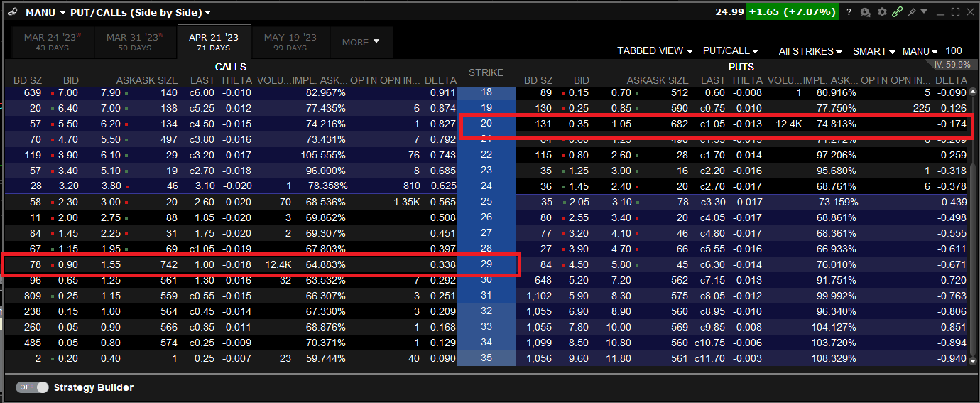Click the last price 24.99
The image size is (980, 403).
tap(729, 11)
